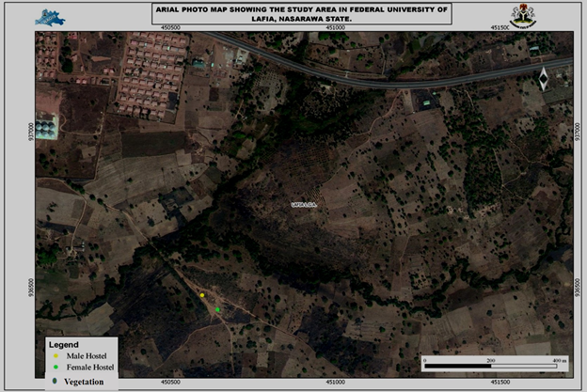Click the yellow Male Hostel map marker
This screenshot has width=587, height=392.
point(202,295)
